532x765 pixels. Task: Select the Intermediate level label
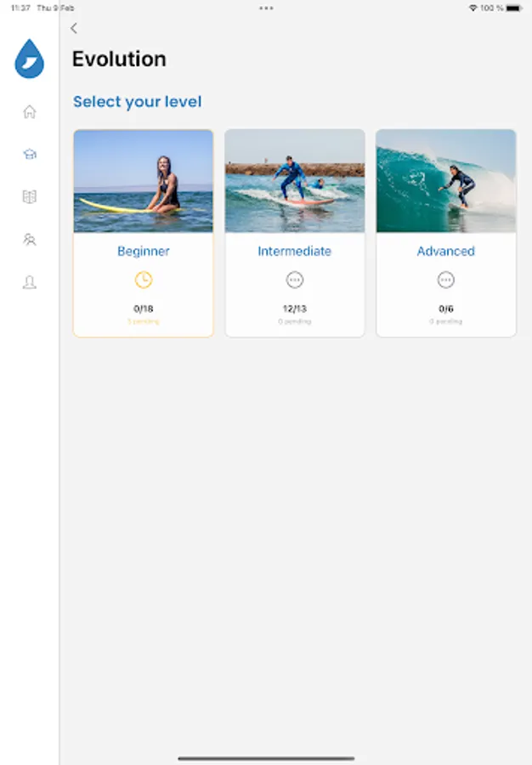[295, 252]
